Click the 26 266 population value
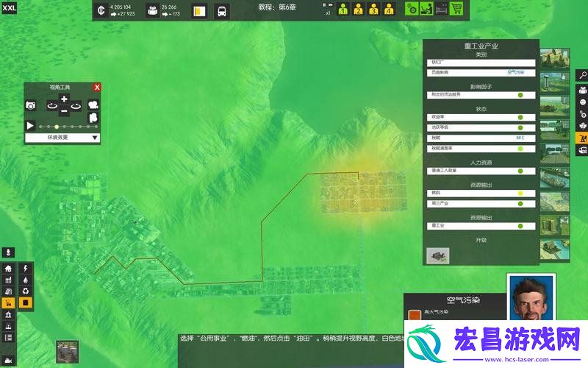 [x=169, y=7]
